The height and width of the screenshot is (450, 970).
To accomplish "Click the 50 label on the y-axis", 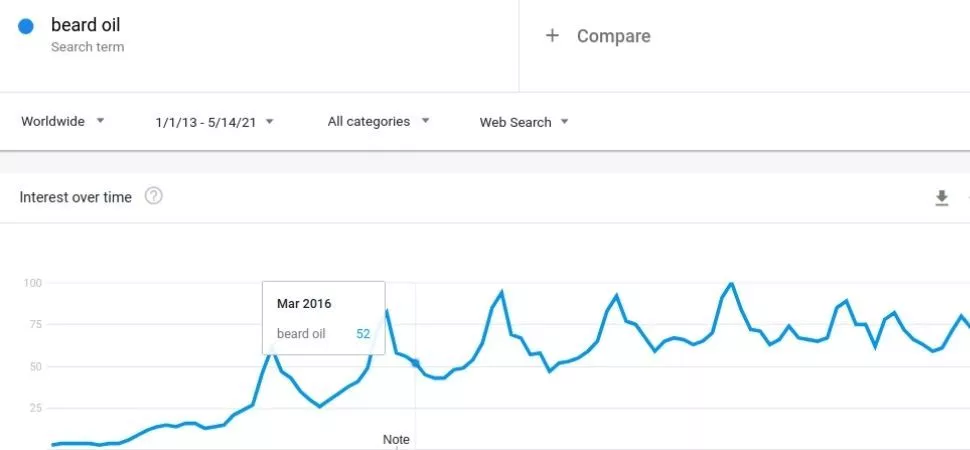I will click(36, 366).
